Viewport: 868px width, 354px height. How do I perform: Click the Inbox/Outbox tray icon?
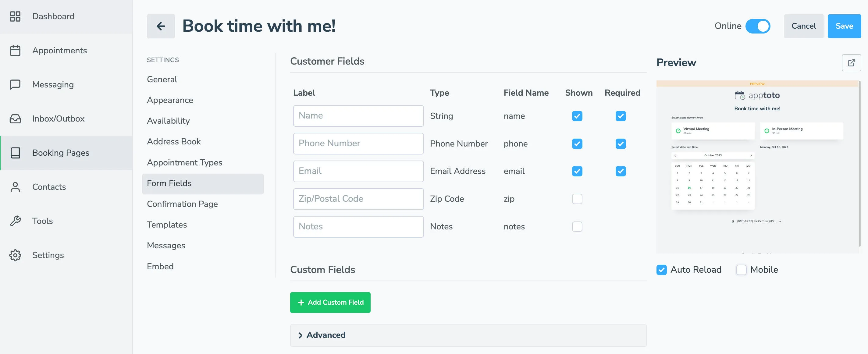[x=15, y=119]
